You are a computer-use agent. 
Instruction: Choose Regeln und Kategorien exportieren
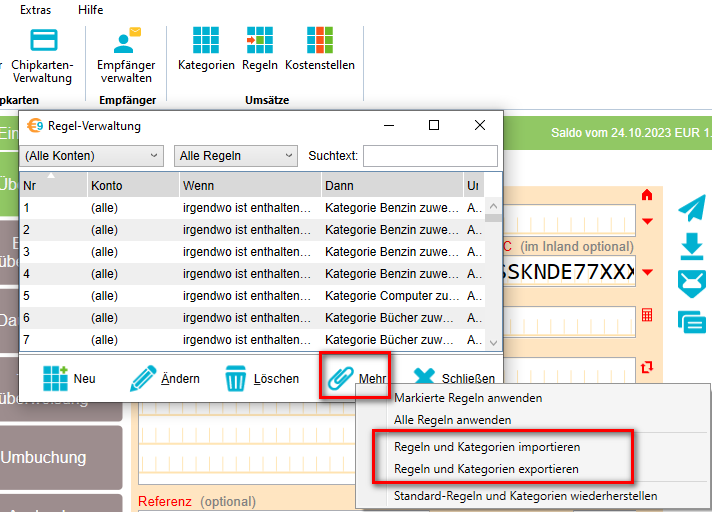point(486,469)
